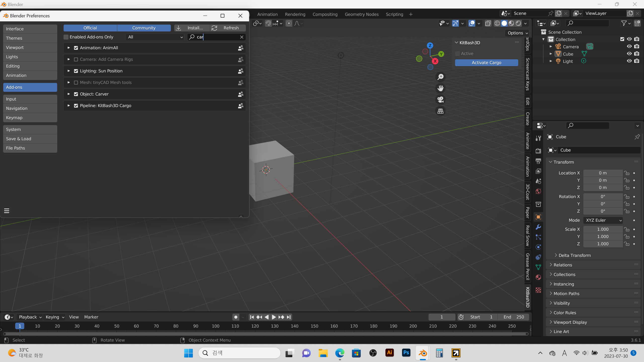The height and width of the screenshot is (362, 644).
Task: Enable the Camera: Add Camera Rigs add-on
Action: (x=76, y=60)
